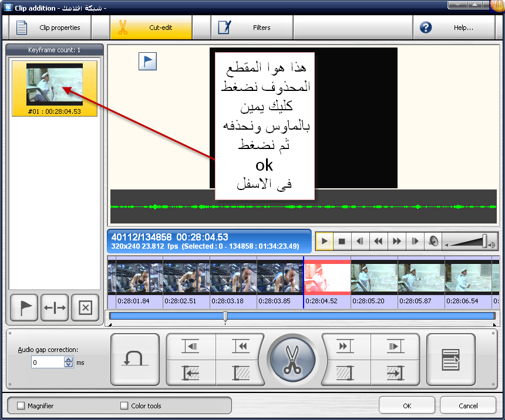Enable the Color tools checkbox
This screenshot has width=505, height=420.
[x=124, y=405]
